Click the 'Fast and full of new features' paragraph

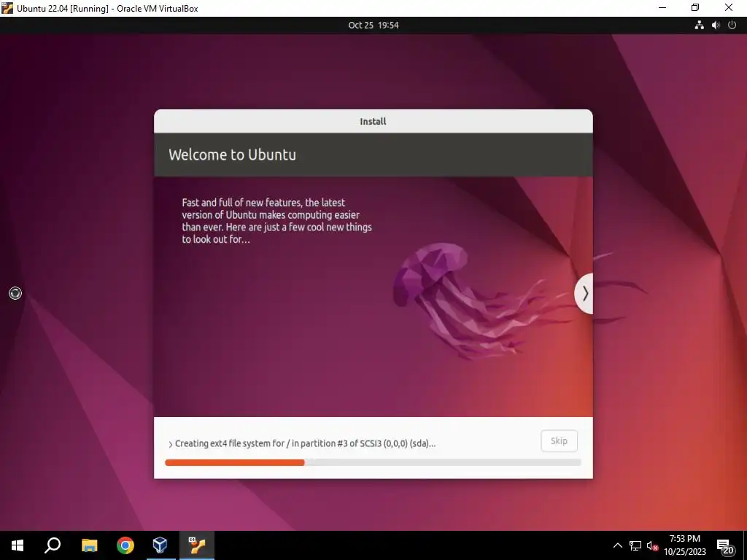click(276, 221)
